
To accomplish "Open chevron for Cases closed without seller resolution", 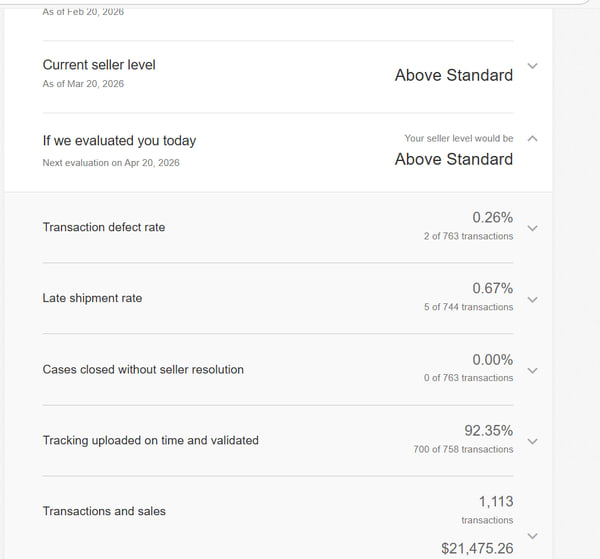I will tap(533, 370).
